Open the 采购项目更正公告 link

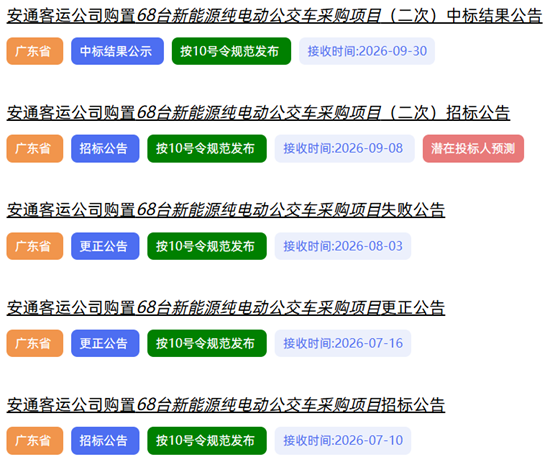tap(226, 308)
